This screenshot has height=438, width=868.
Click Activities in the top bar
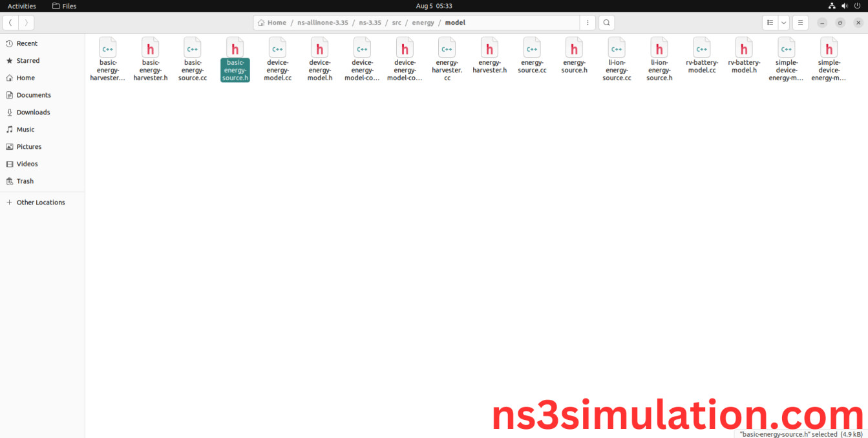click(x=21, y=6)
